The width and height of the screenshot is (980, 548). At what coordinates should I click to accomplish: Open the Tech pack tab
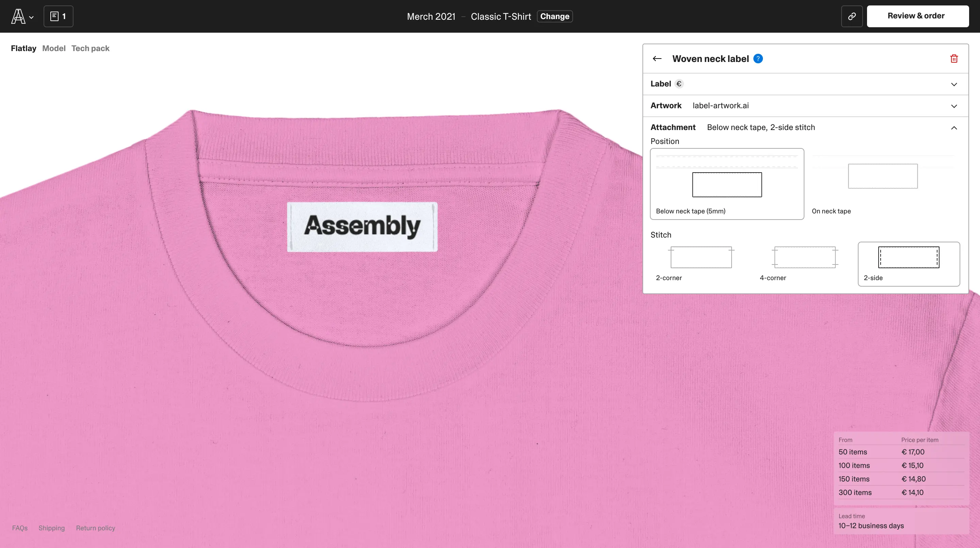90,48
